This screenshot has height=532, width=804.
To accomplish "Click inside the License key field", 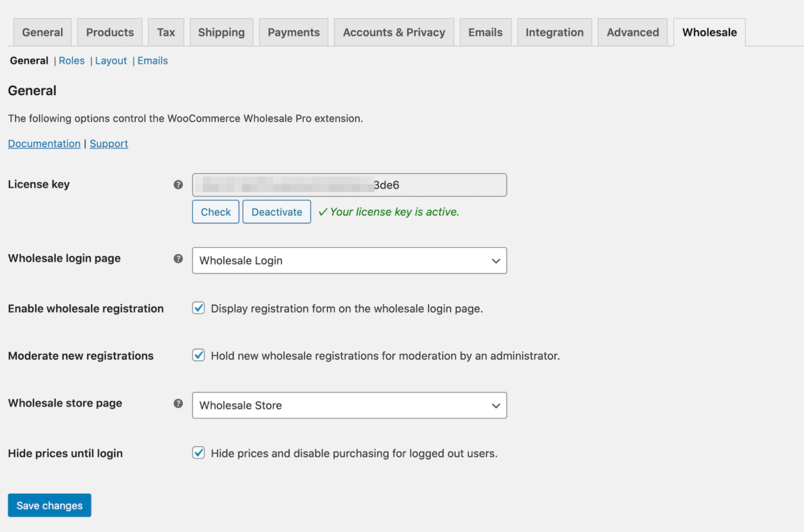I will click(x=349, y=185).
